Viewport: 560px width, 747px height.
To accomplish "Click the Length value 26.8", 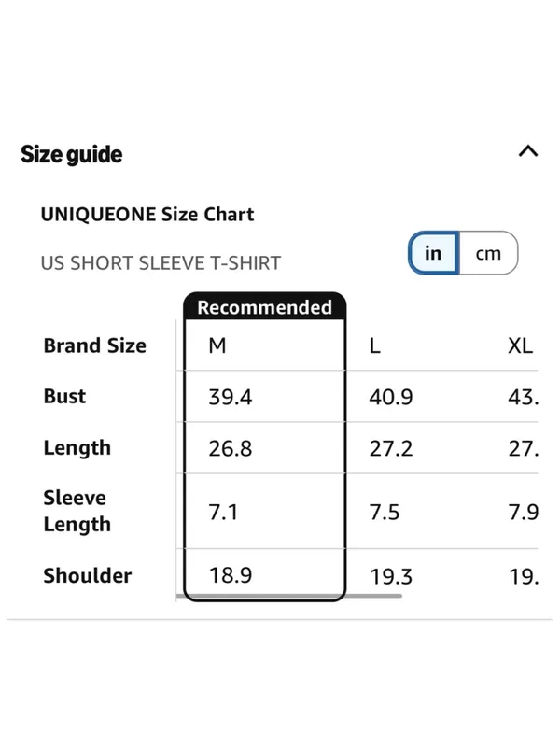I will pos(231,448).
